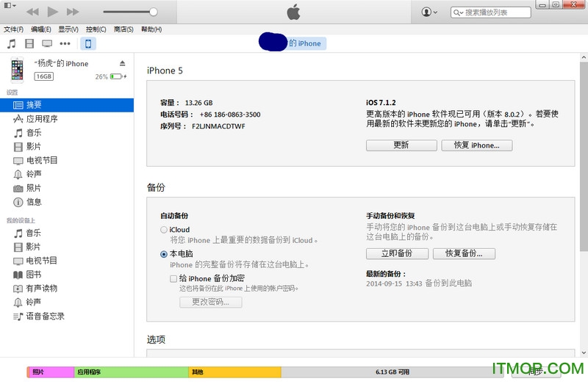This screenshot has height=387, width=588.
Task: Open the 帮助(H) menu
Action: [151, 29]
